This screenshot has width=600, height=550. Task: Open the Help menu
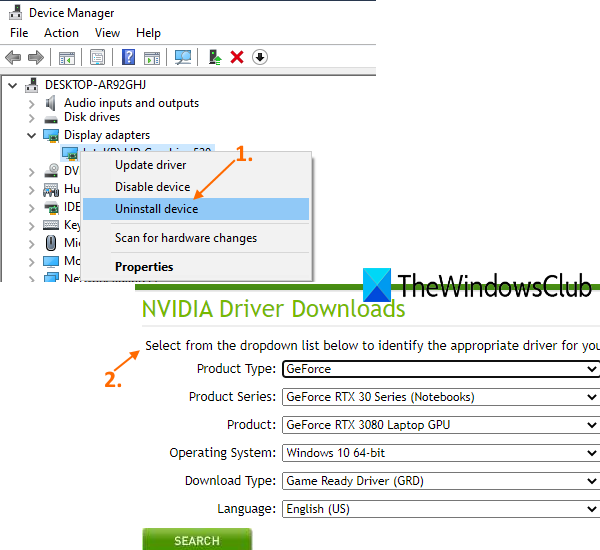pyautogui.click(x=148, y=33)
